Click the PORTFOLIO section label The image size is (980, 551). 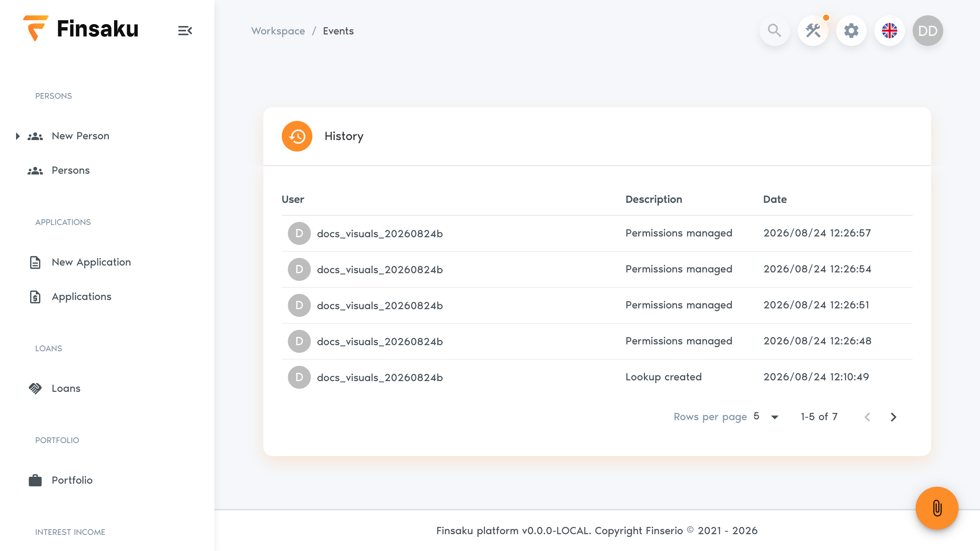point(57,440)
